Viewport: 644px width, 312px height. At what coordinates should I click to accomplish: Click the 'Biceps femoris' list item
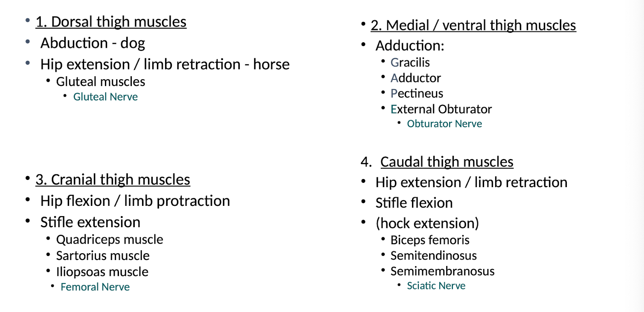430,240
